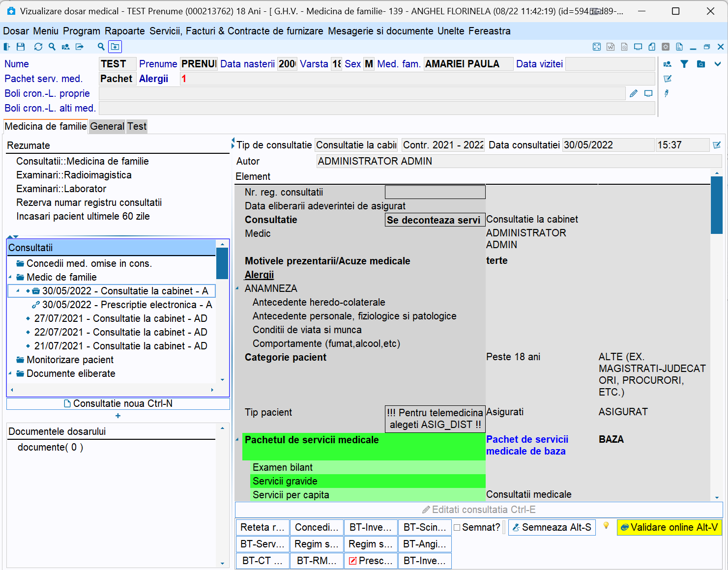The image size is (728, 570).
Task: Open the Unelte menu
Action: point(451,31)
